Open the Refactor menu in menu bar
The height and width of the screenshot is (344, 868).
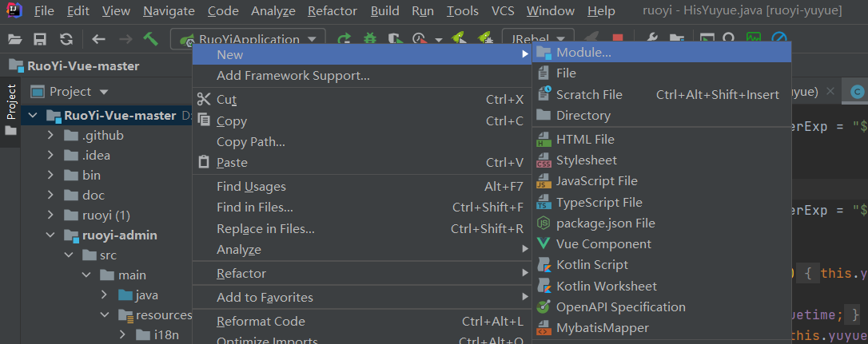pos(332,10)
